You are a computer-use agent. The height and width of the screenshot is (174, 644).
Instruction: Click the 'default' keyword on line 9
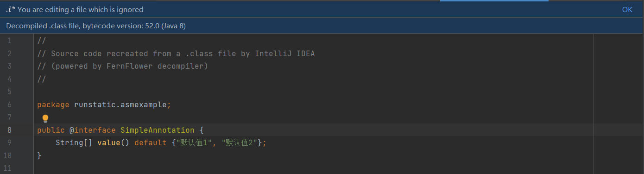click(x=151, y=143)
